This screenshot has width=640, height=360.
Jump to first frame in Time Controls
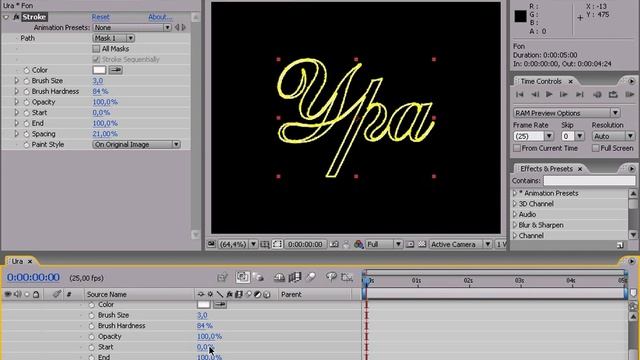pos(520,94)
